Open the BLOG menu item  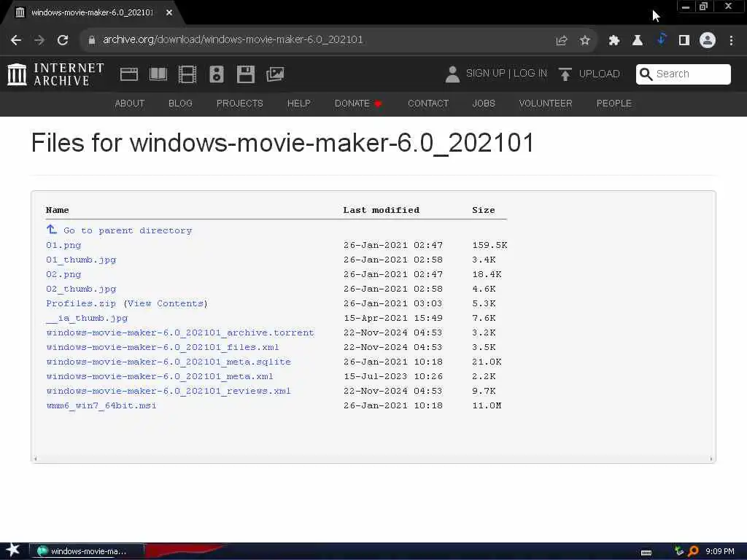180,104
